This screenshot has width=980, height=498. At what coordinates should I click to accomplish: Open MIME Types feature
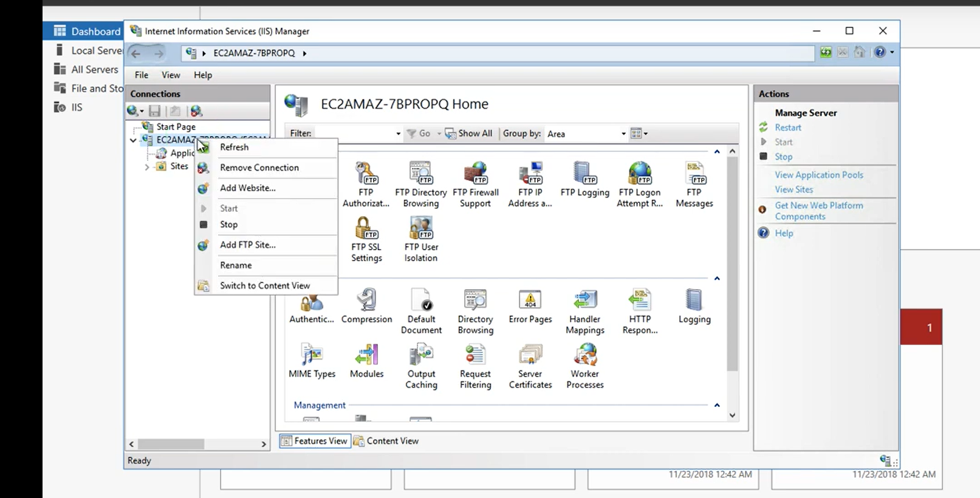[x=312, y=361]
